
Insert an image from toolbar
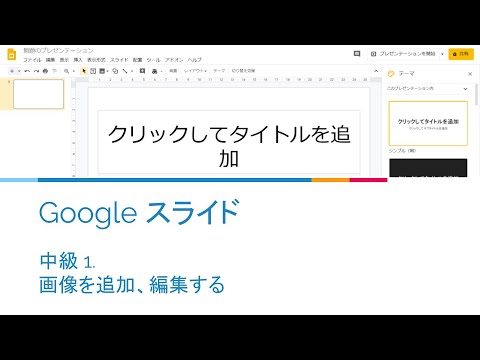[102, 71]
